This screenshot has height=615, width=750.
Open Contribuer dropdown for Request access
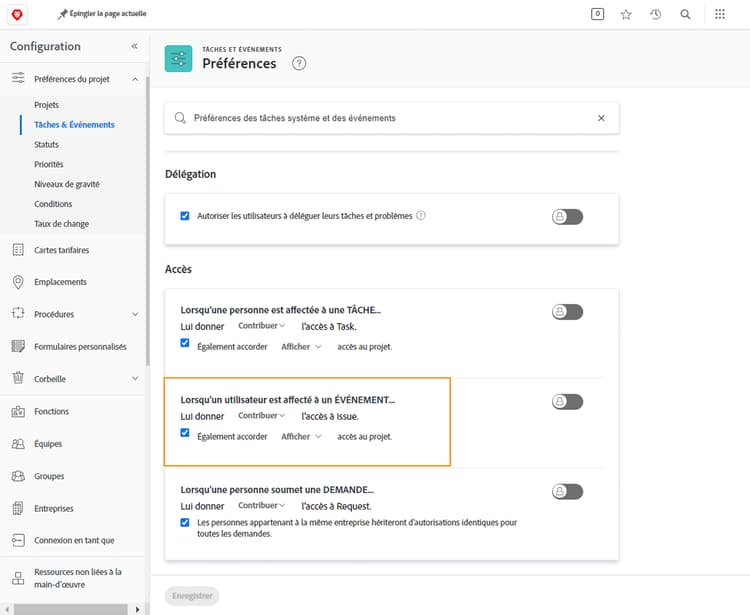[261, 505]
